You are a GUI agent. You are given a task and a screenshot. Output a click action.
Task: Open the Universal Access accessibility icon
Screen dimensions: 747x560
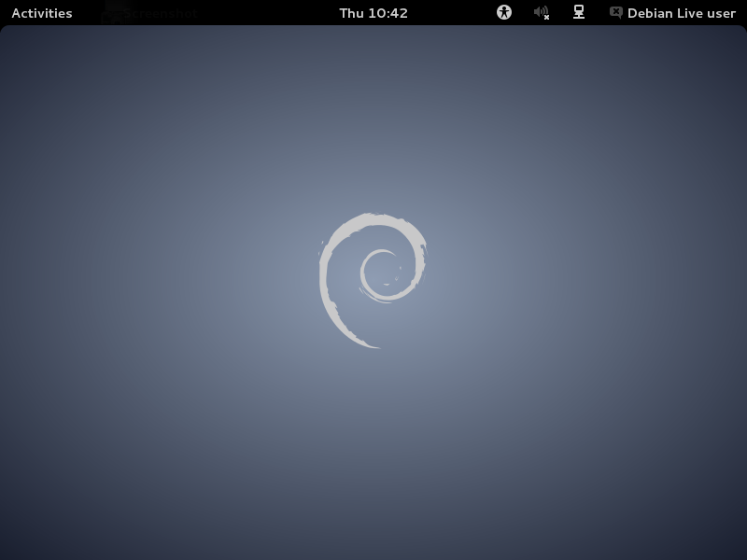pyautogui.click(x=504, y=12)
